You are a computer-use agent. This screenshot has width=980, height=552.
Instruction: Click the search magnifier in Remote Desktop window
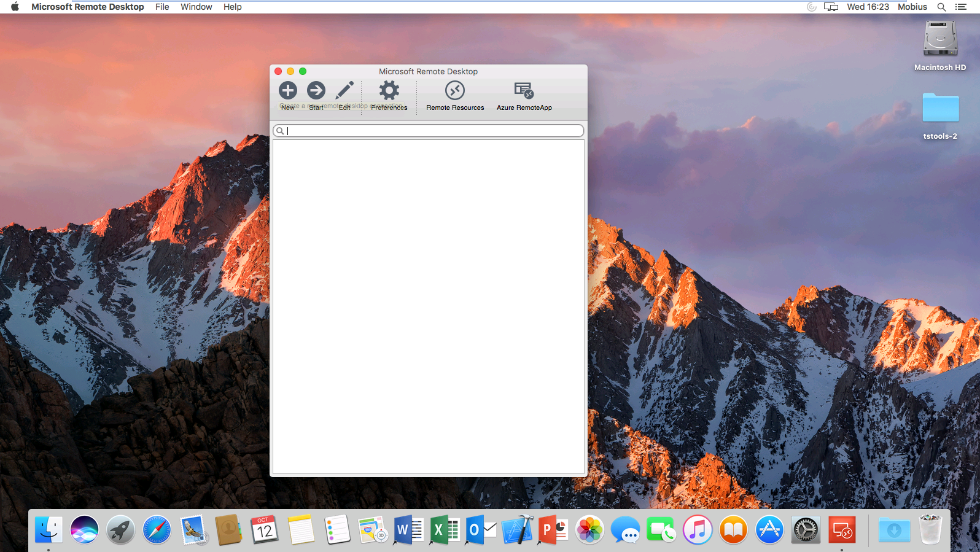coord(280,131)
